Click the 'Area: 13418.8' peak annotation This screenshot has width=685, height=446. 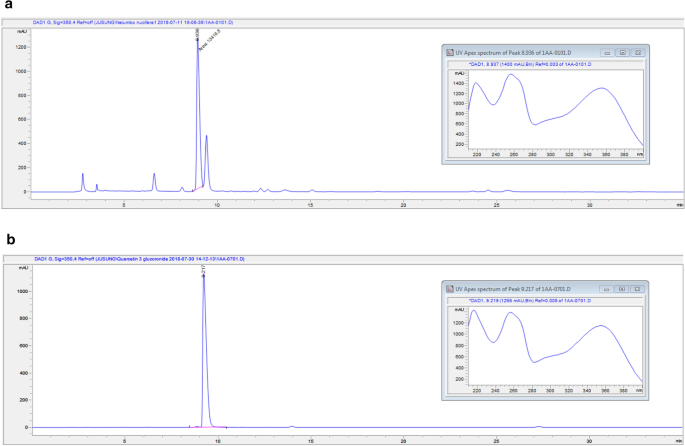(210, 40)
